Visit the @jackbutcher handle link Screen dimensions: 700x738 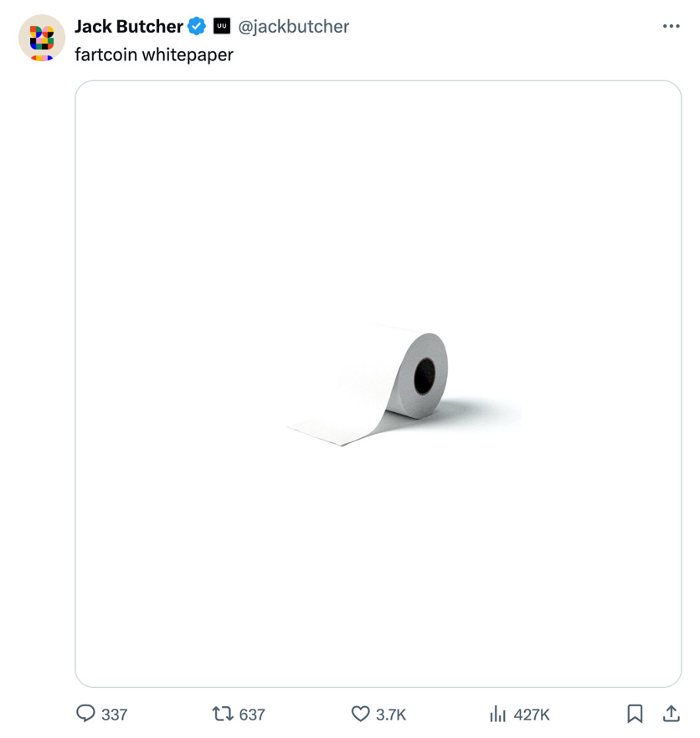[294, 27]
